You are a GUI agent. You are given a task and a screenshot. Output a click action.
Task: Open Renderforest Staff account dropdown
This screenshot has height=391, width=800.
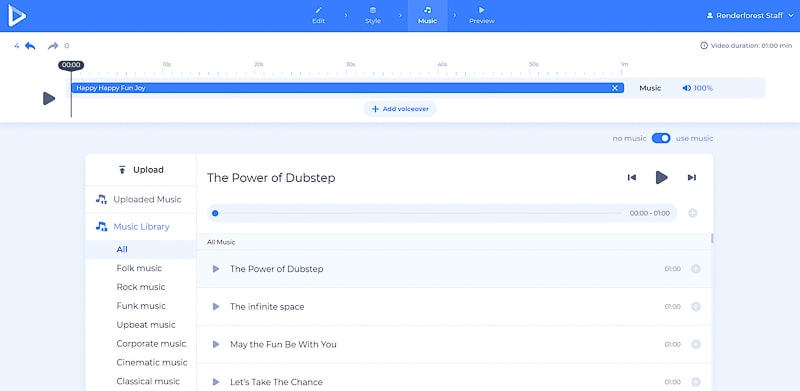[x=749, y=16]
